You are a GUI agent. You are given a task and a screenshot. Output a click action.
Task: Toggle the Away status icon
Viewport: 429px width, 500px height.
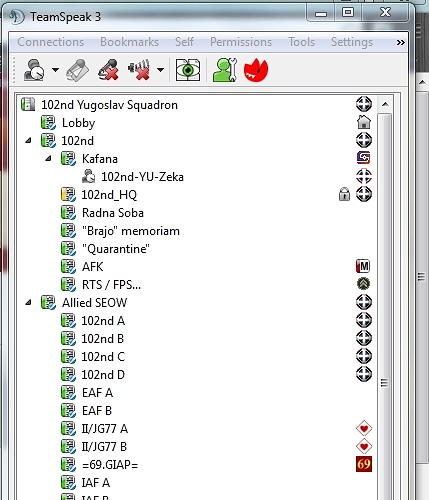34,70
